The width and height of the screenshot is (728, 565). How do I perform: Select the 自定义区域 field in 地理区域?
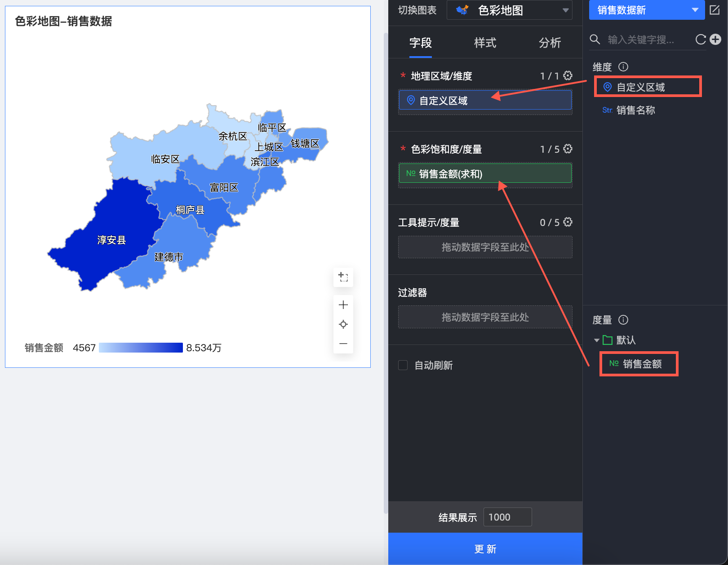[485, 100]
